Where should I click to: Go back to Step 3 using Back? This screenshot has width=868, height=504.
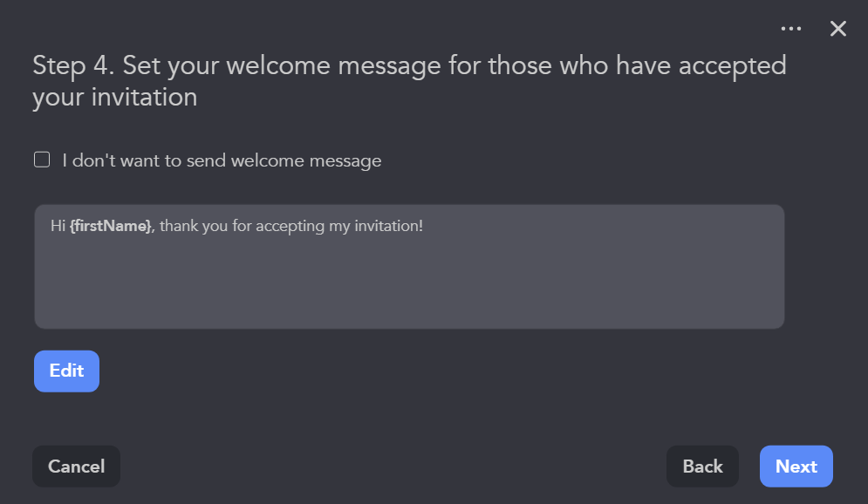click(701, 466)
